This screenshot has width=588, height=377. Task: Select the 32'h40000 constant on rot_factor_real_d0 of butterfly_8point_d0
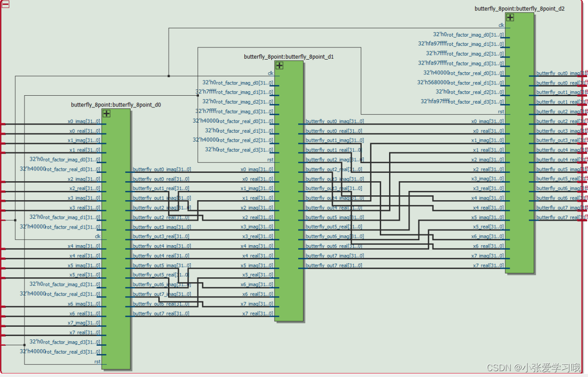click(x=34, y=169)
